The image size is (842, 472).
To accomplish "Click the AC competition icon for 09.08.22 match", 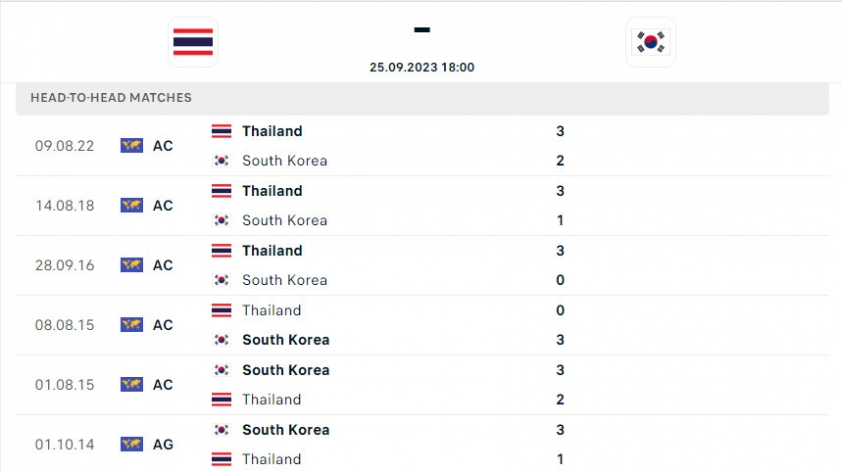I will click(x=132, y=146).
